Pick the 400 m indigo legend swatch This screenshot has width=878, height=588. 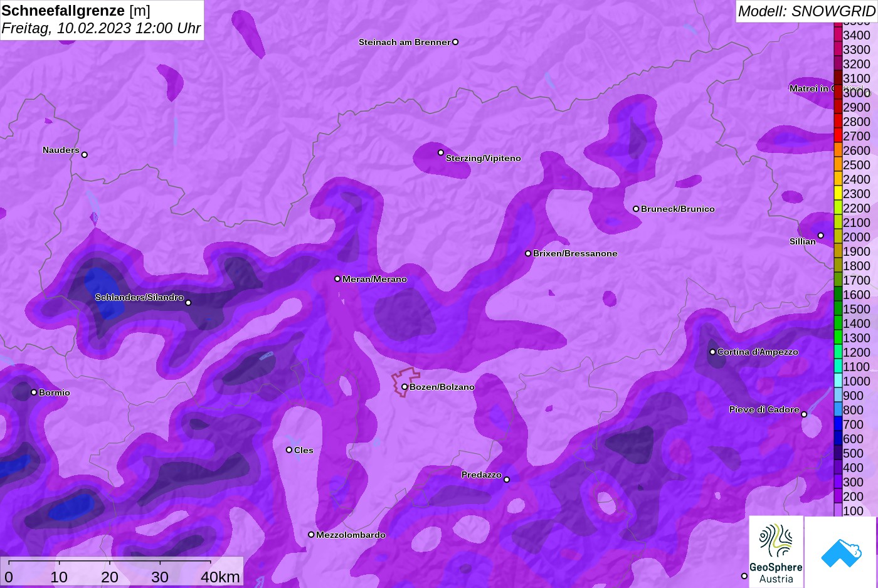[838, 467]
